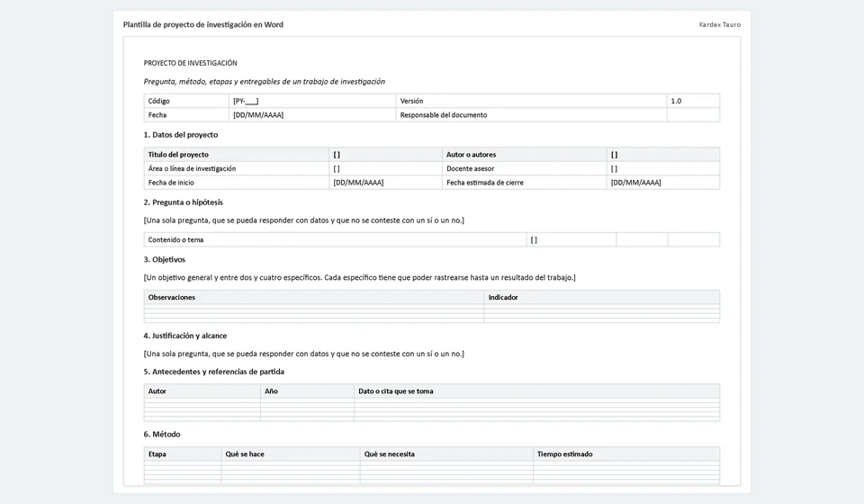This screenshot has width=864, height=504.
Task: Click the title 'Plantilla de proyecto de investigación en Word'
Action: (x=202, y=25)
